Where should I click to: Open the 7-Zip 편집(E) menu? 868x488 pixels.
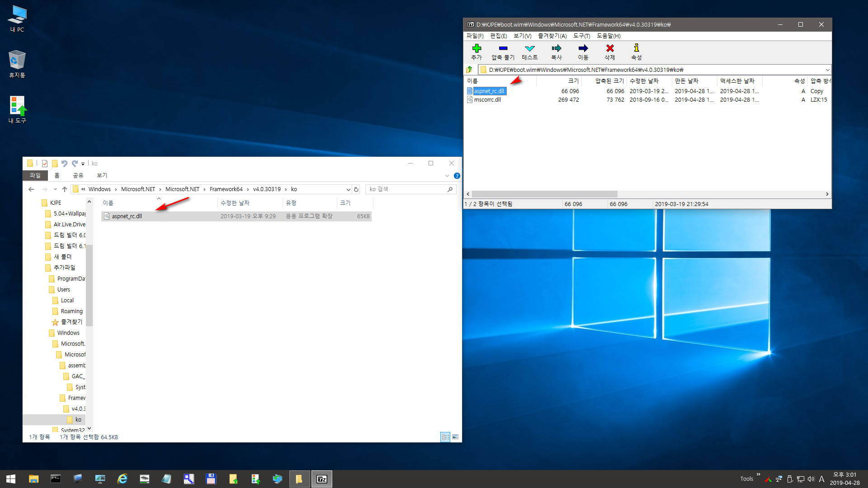pos(498,36)
